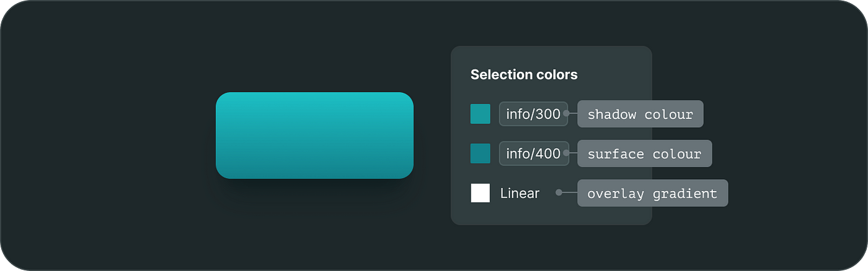The image size is (868, 271).
Task: Click the connector dot beside info/300
Action: [x=566, y=114]
